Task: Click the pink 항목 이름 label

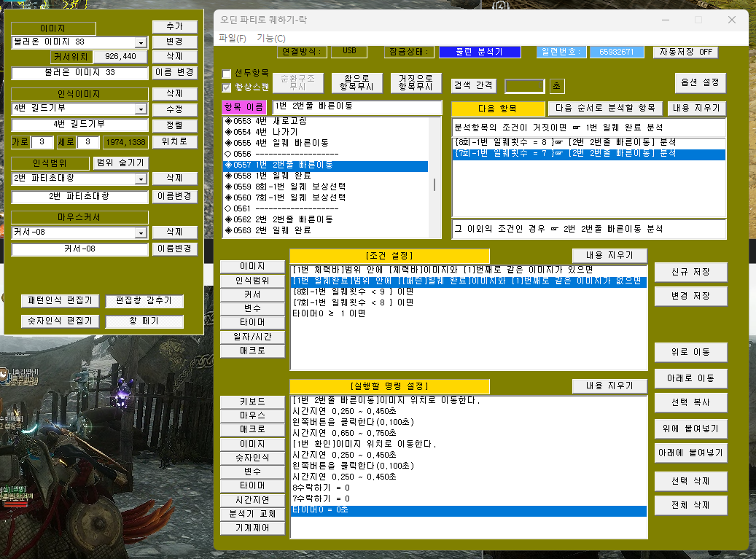Action: click(x=244, y=108)
